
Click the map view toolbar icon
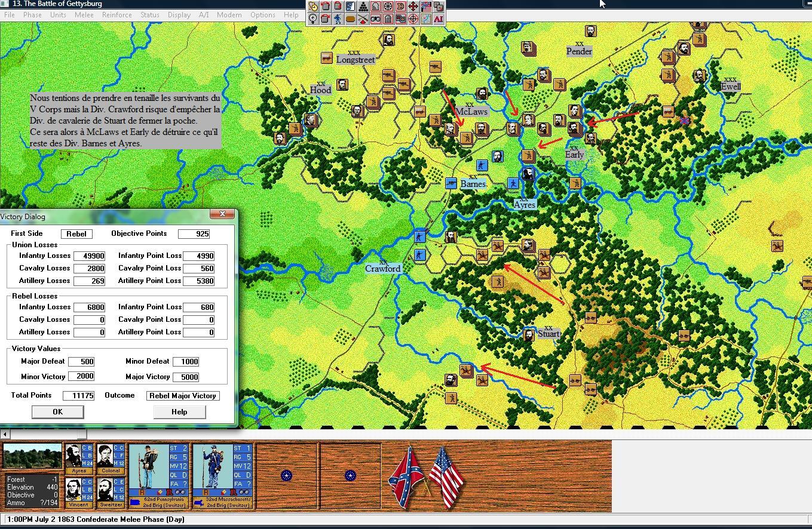426,19
